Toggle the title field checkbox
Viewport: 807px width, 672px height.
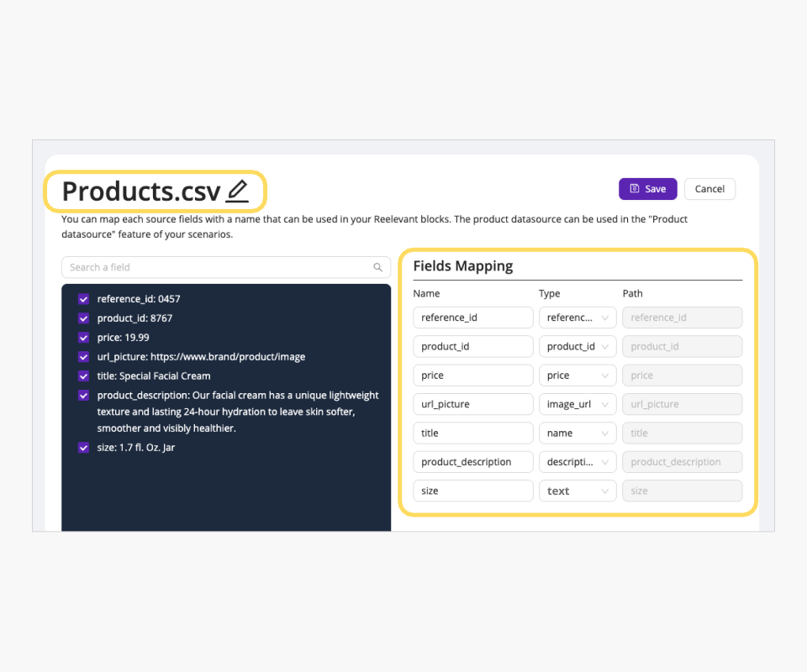point(83,376)
